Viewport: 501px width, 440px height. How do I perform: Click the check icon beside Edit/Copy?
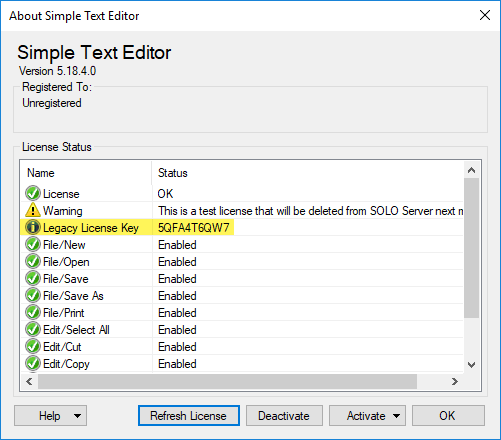coord(33,363)
